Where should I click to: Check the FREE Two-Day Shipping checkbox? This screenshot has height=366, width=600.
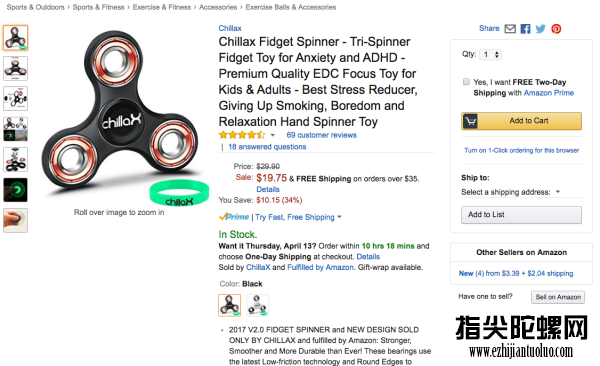pos(466,82)
